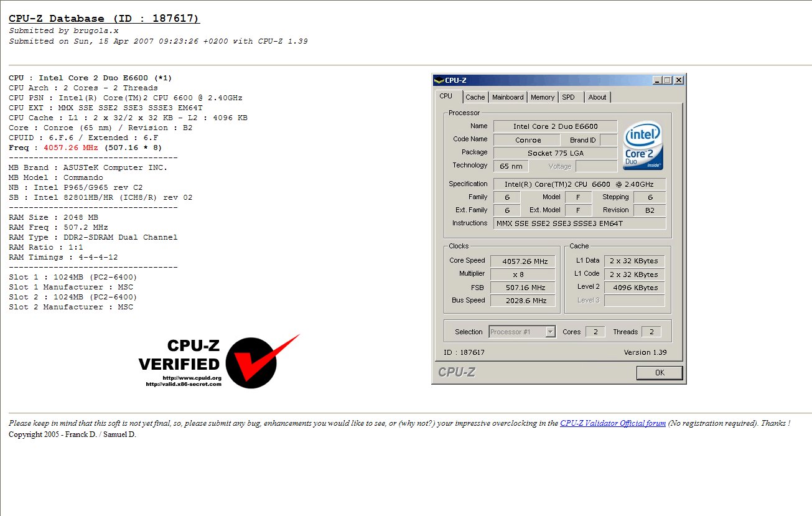Click the FSB value 507.16 MHz field
Image resolution: width=812 pixels, height=516 pixels.
tap(523, 288)
